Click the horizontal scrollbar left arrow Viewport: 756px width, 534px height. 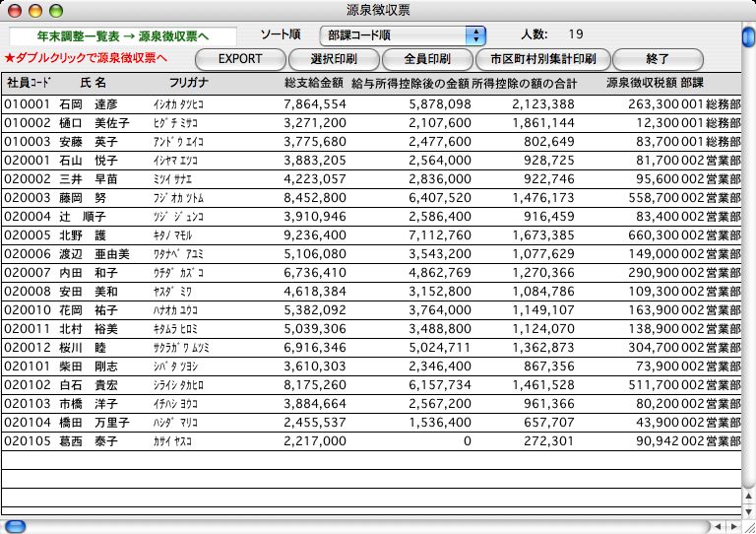point(716,526)
